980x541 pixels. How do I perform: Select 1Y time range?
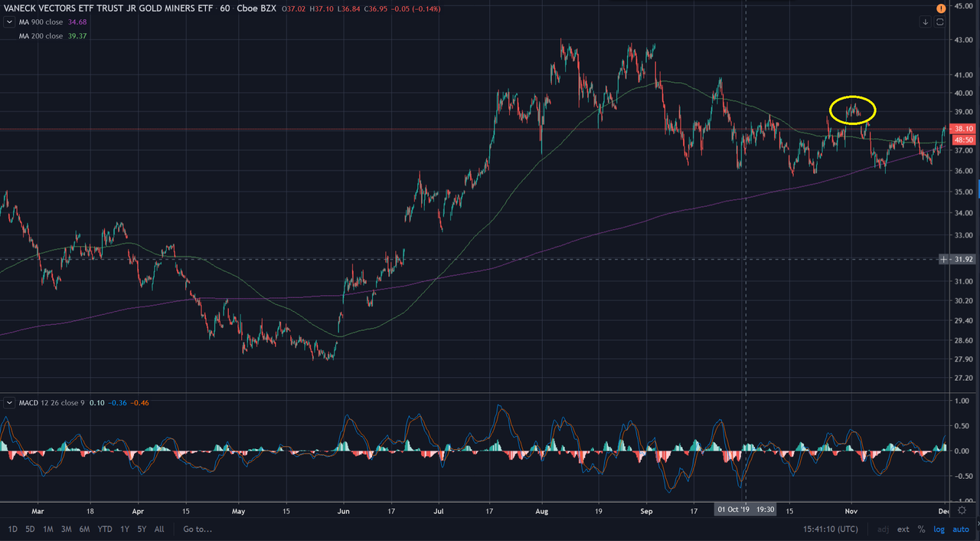tap(126, 529)
